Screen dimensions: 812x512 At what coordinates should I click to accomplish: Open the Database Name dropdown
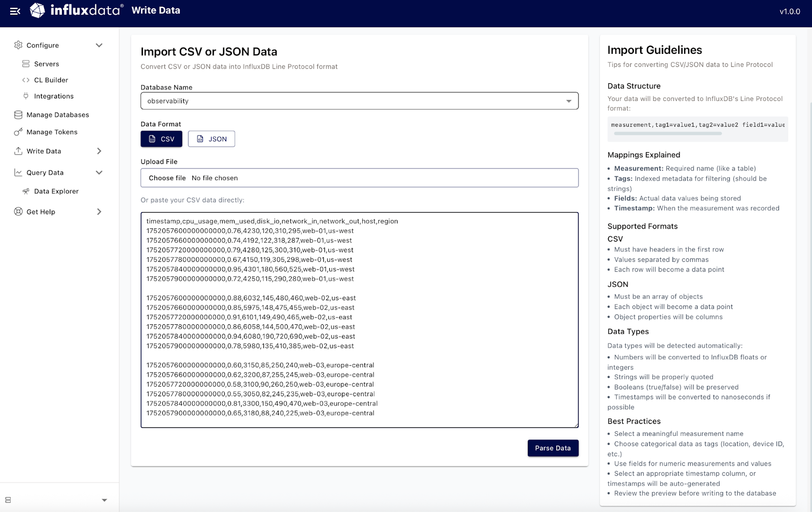pyautogui.click(x=359, y=101)
